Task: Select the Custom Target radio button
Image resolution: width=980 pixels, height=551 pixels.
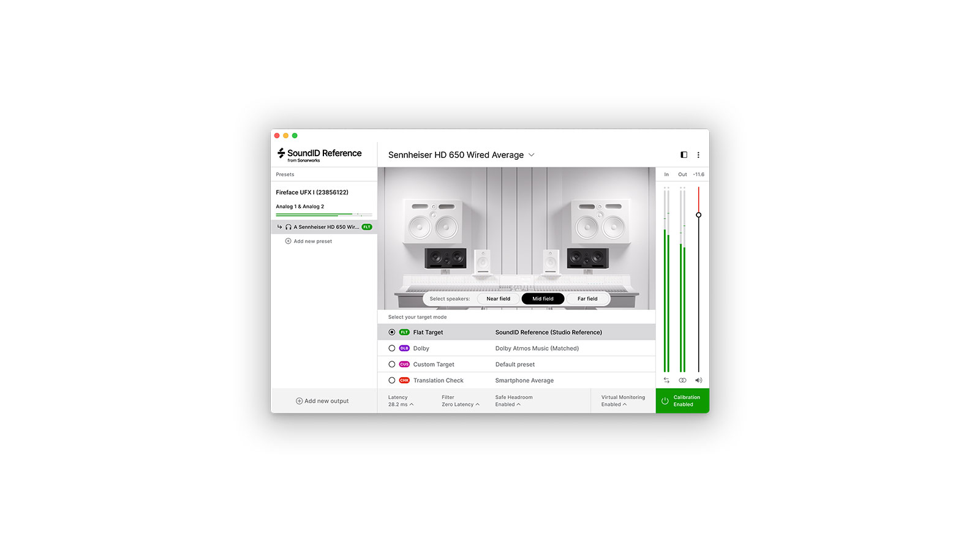Action: pos(392,364)
